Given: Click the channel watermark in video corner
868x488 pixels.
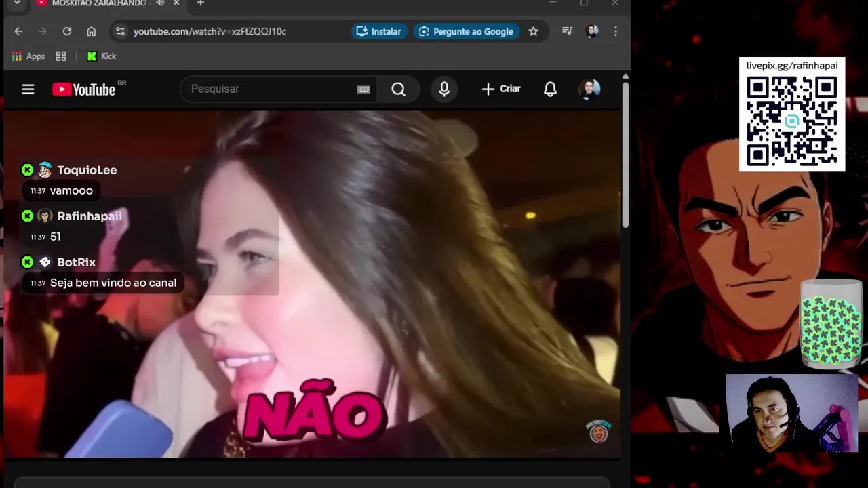Looking at the screenshot, I should tap(598, 431).
